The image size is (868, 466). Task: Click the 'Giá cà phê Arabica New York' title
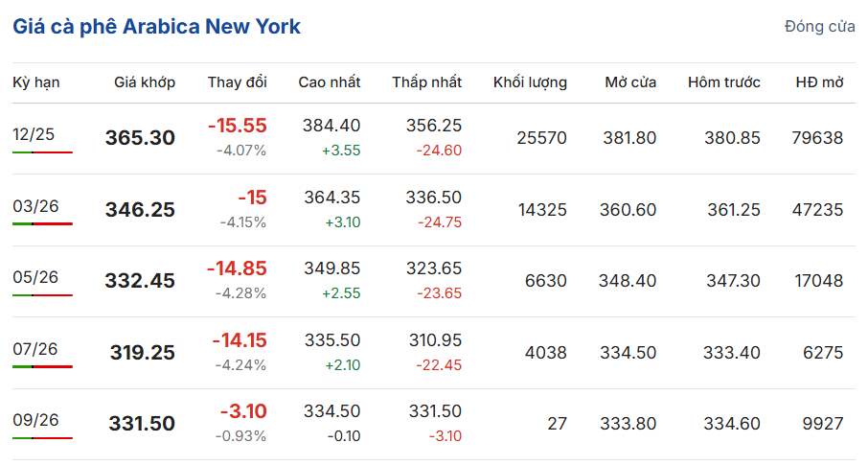156,27
